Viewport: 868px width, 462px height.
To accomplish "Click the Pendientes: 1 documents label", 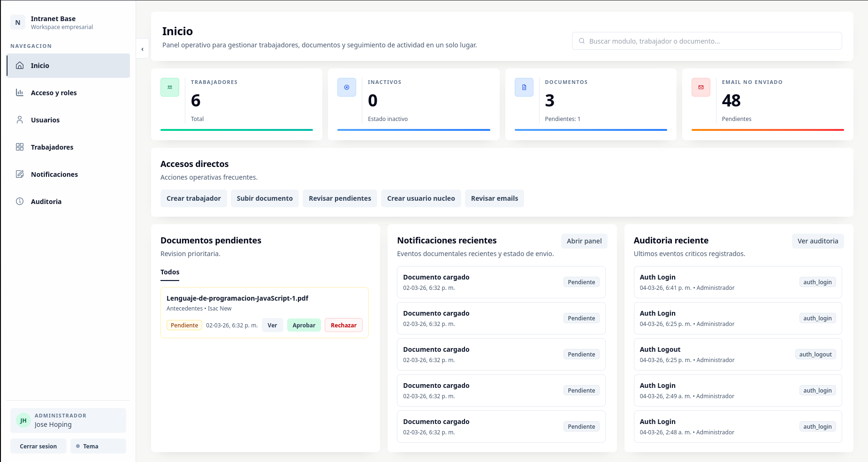I will click(x=563, y=119).
